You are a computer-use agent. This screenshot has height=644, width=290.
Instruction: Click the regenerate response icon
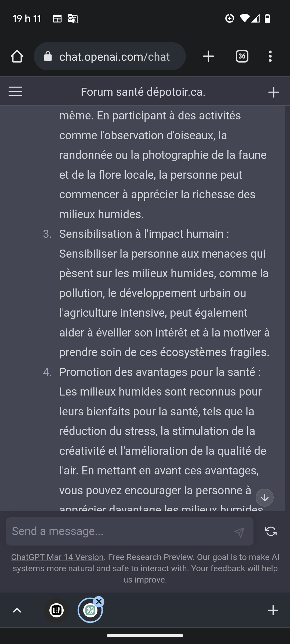(x=271, y=531)
